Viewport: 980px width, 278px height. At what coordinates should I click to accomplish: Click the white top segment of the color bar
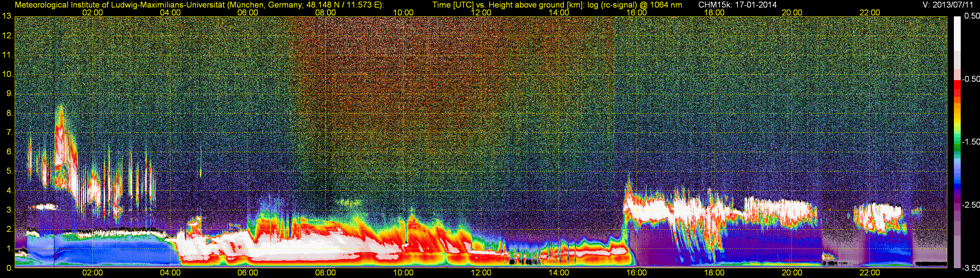tap(957, 33)
